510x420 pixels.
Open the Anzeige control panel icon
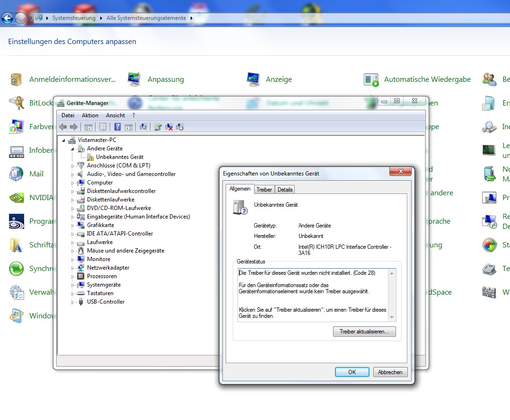253,79
